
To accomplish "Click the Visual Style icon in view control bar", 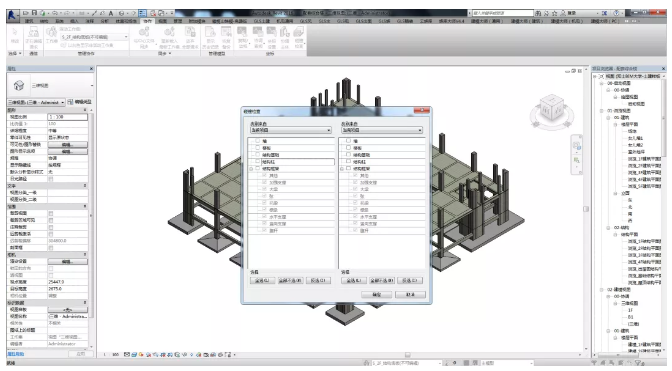I will pyautogui.click(x=134, y=355).
